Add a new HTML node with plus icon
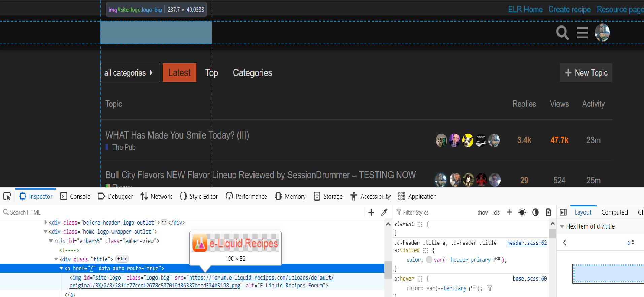644x297 pixels. click(x=371, y=212)
